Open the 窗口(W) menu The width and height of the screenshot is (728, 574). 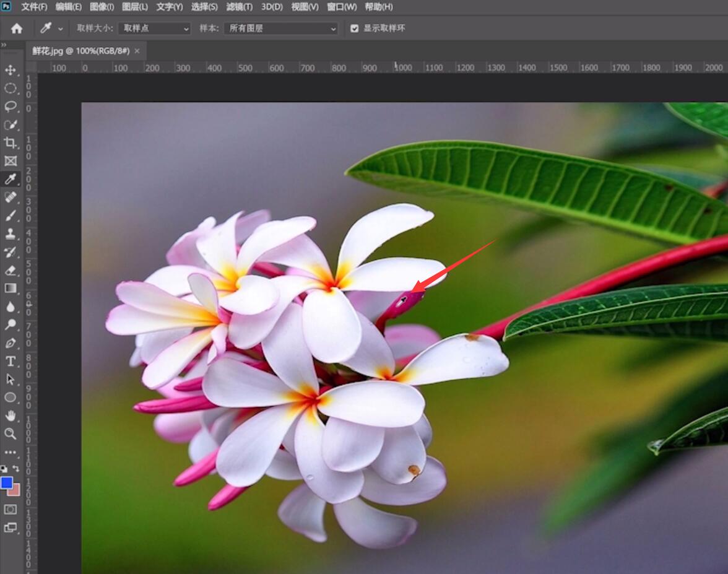point(342,7)
